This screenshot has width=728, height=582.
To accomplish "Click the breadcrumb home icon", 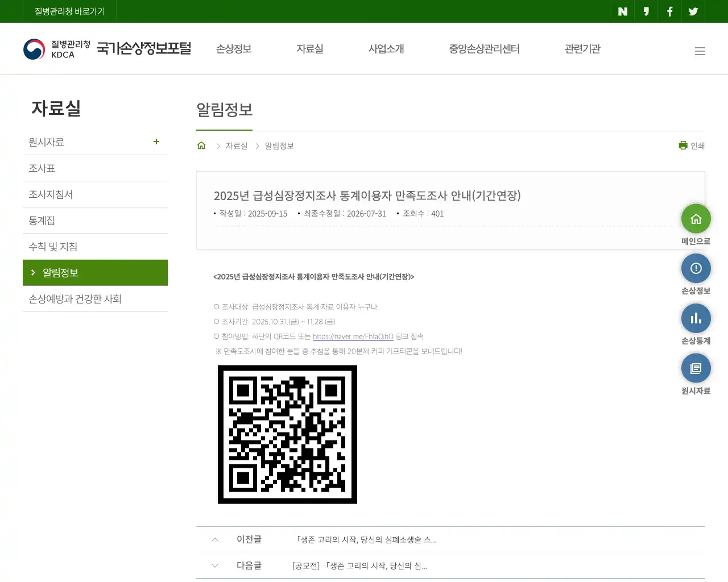I will coord(201,145).
